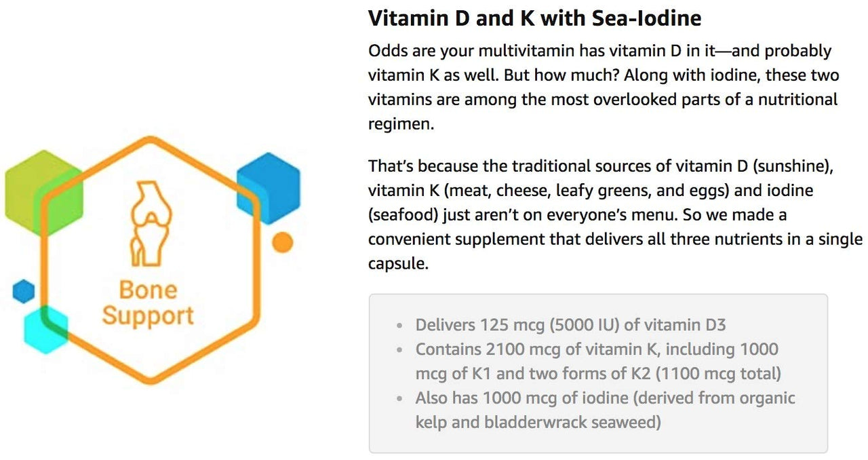Click the paragraph starting 'Odds are your multivitamin'
868x460 pixels.
click(x=603, y=88)
